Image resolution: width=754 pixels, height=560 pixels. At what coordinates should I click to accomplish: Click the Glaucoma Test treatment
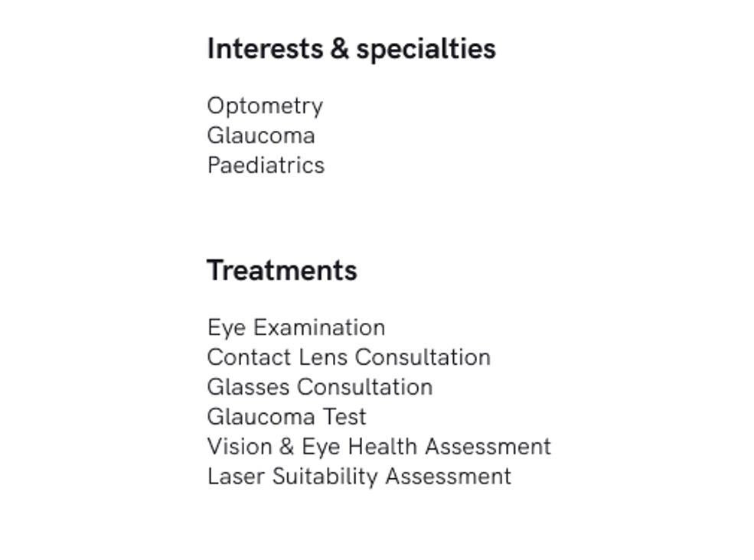[286, 417]
